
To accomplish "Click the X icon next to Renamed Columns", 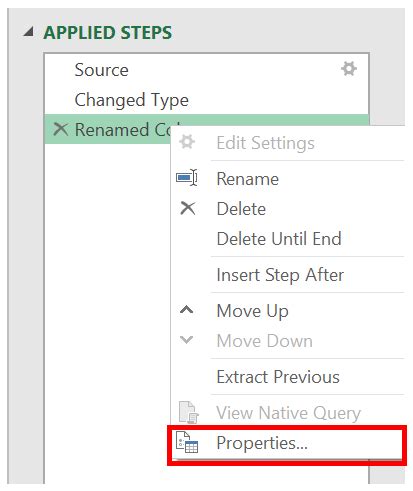I will 61,129.
